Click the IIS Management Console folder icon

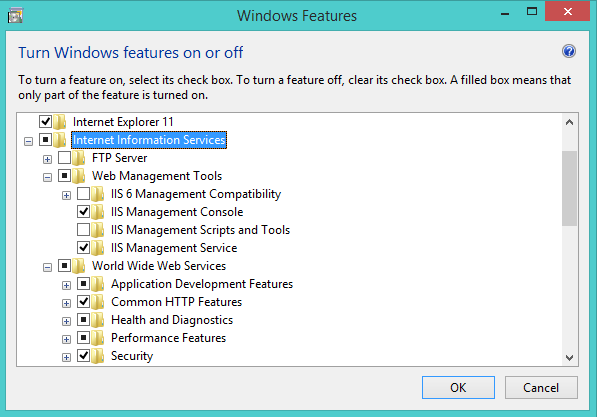[98, 212]
